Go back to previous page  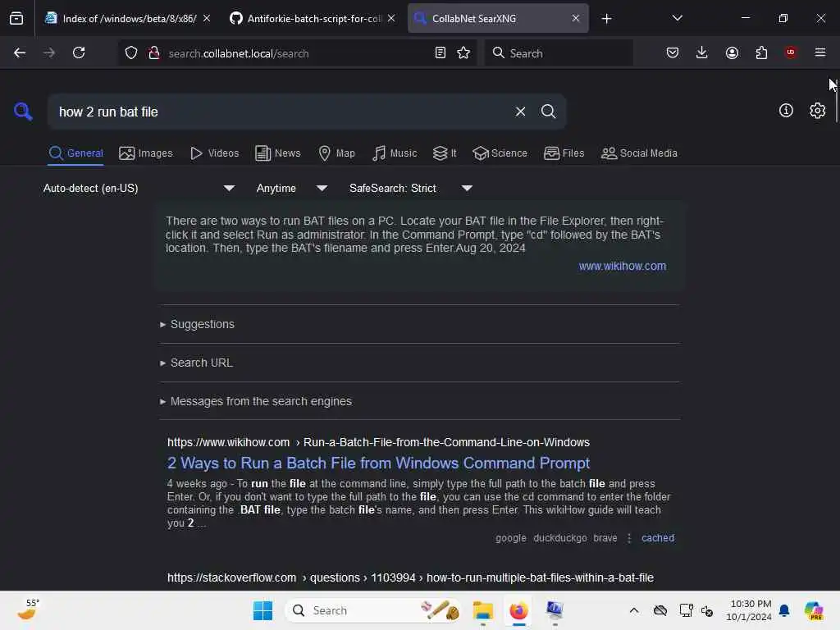[20, 53]
